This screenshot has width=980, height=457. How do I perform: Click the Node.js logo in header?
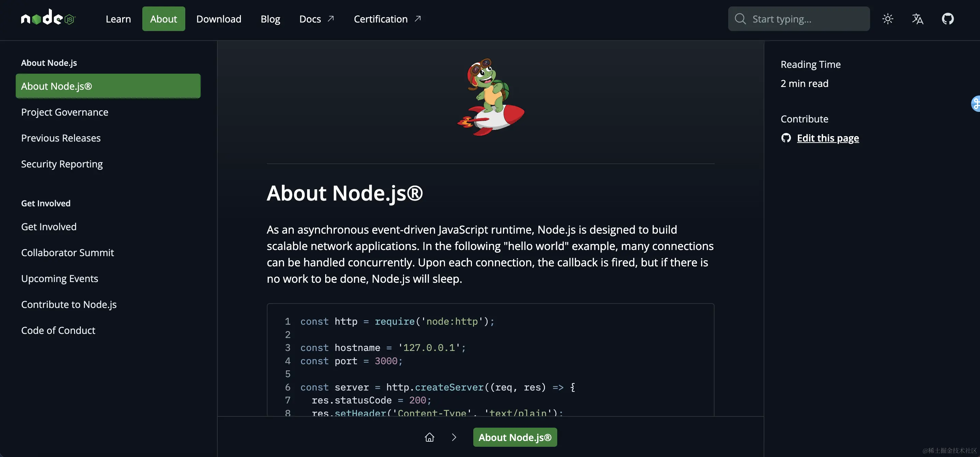[x=48, y=18]
